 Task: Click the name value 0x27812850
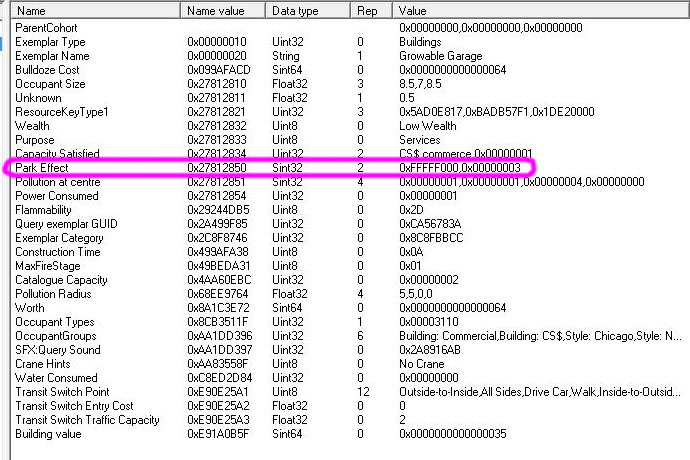217,168
